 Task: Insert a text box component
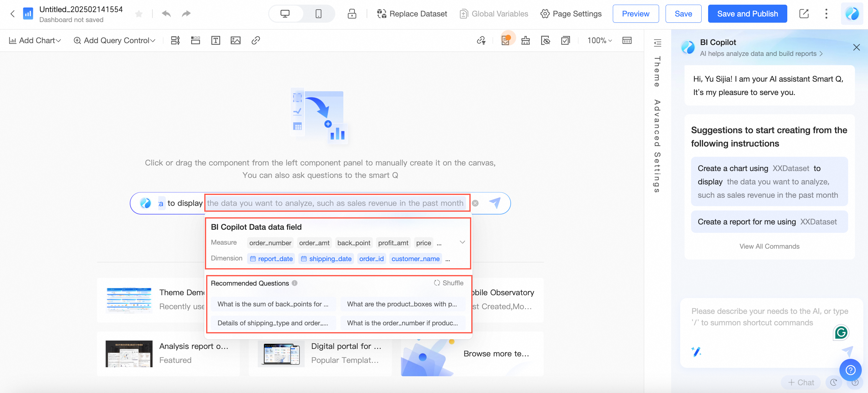[x=215, y=40]
